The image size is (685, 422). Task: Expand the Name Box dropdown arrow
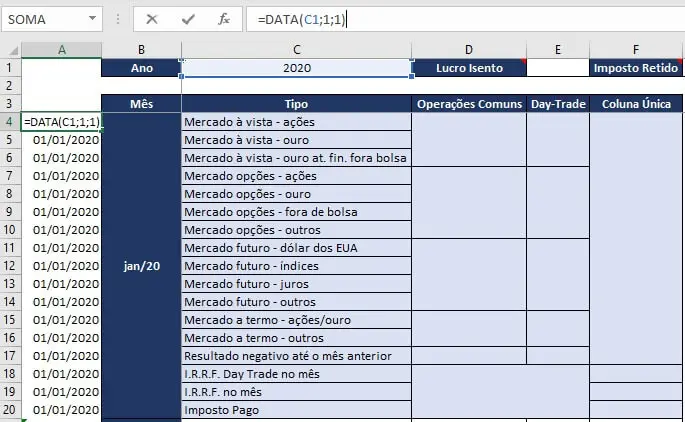pos(92,19)
